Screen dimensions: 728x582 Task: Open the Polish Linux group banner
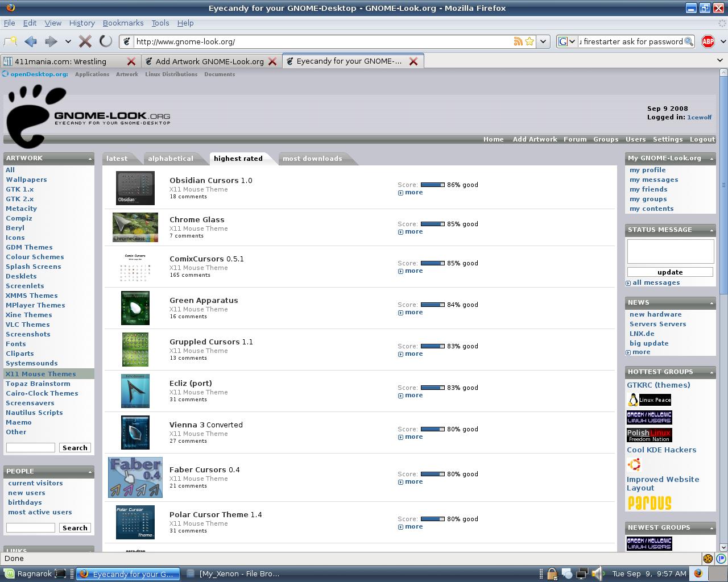tap(649, 435)
